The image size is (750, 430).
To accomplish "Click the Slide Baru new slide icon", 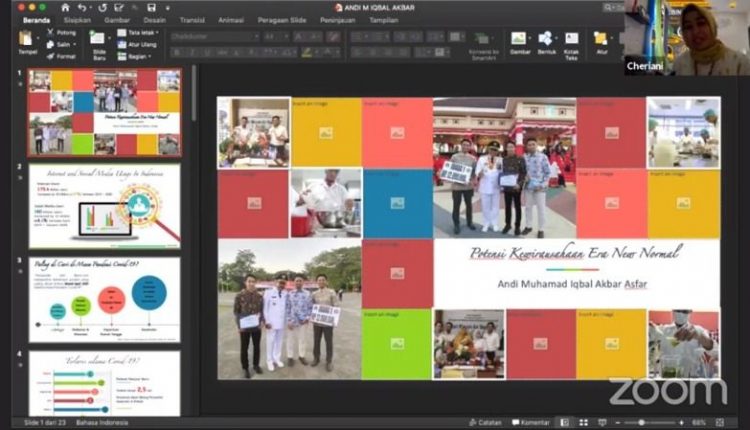I will click(97, 38).
